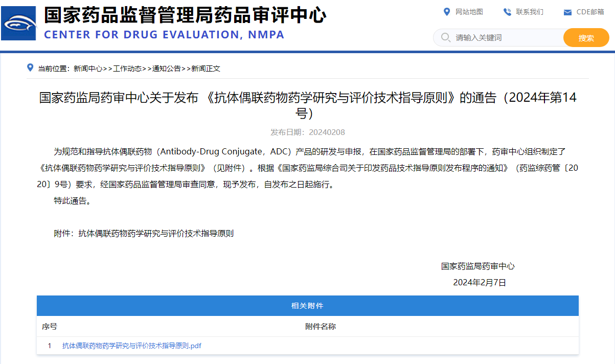Image resolution: width=615 pixels, height=364 pixels.
Task: Click the site map pin icon
Action: 446,12
